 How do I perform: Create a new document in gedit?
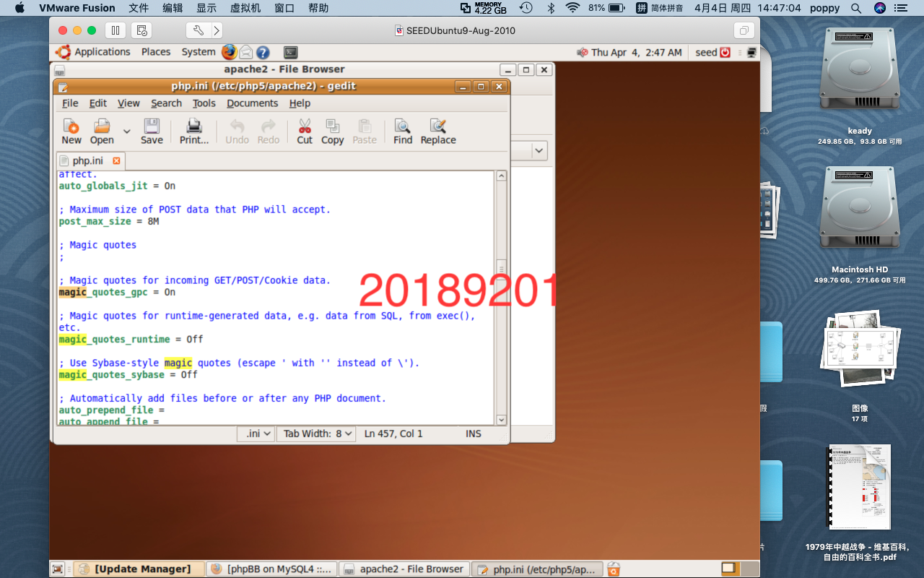(71, 131)
